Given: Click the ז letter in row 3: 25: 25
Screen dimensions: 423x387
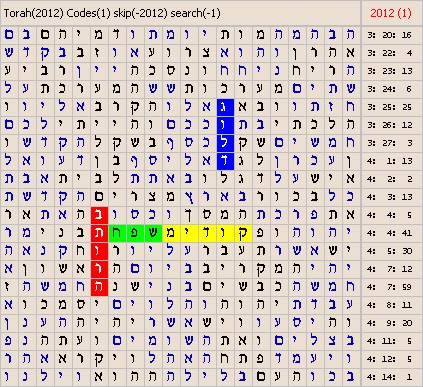Looking at the screenshot, I should coord(332,107).
